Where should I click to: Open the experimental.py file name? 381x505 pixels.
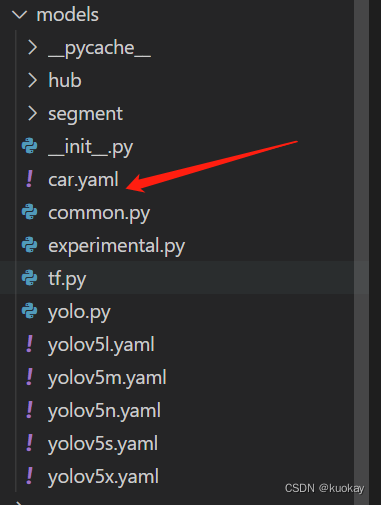click(x=116, y=246)
